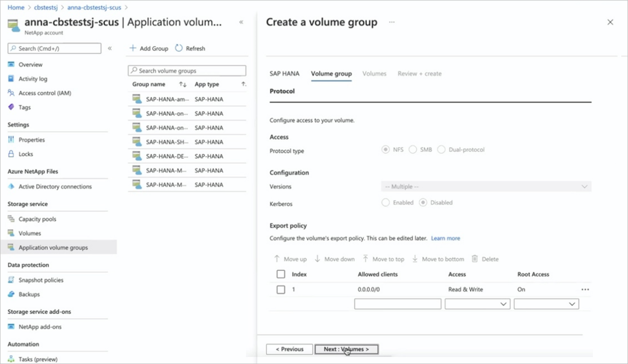Switch to the SAP HANA tab

(x=284, y=74)
